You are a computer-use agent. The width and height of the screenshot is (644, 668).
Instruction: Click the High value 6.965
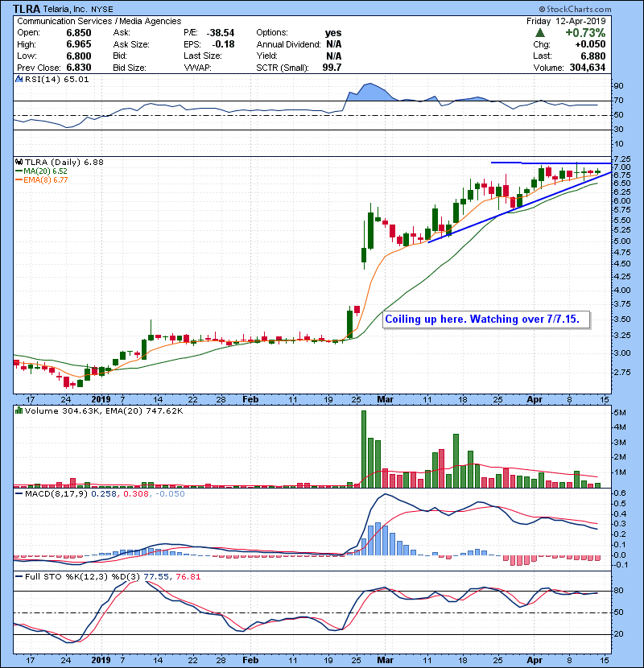click(x=79, y=44)
